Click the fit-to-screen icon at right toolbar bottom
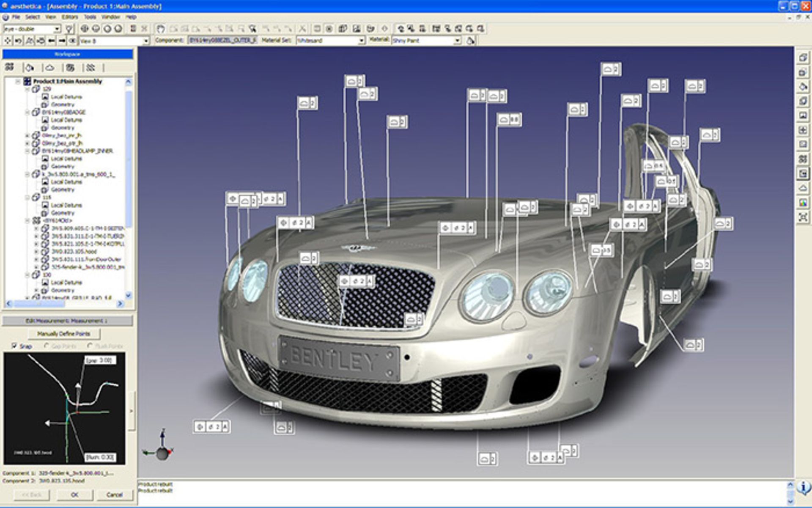The height and width of the screenshot is (508, 812). pos(803,217)
